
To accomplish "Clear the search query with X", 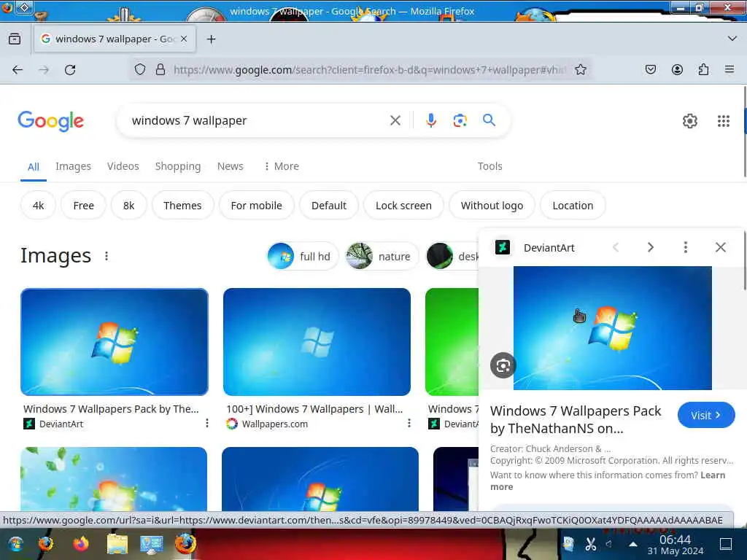I will 395,120.
